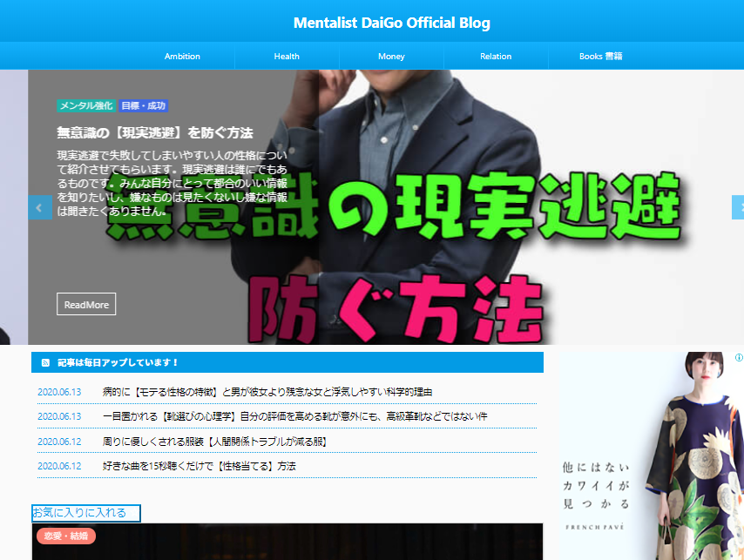Go to the Relation category
This screenshot has height=560, width=744.
tap(496, 57)
